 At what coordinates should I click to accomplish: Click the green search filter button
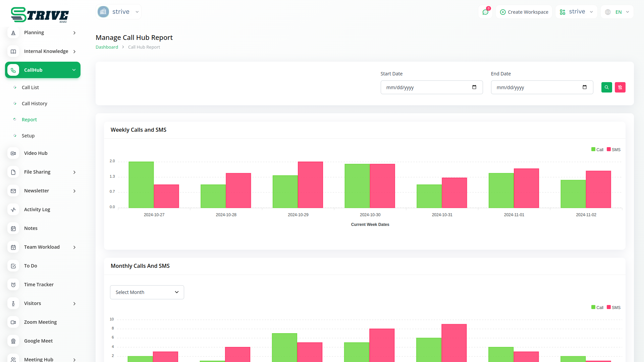(606, 87)
